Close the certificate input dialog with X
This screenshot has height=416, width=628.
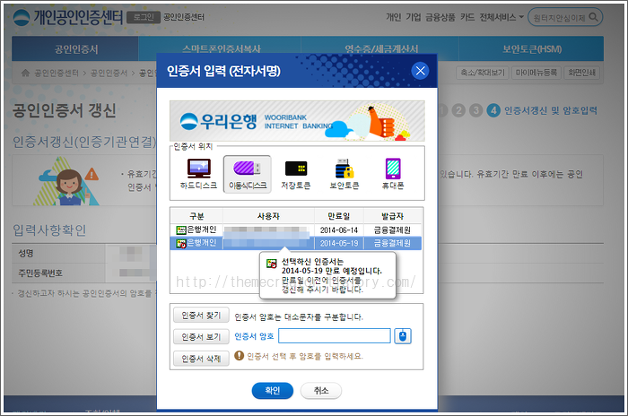point(420,71)
